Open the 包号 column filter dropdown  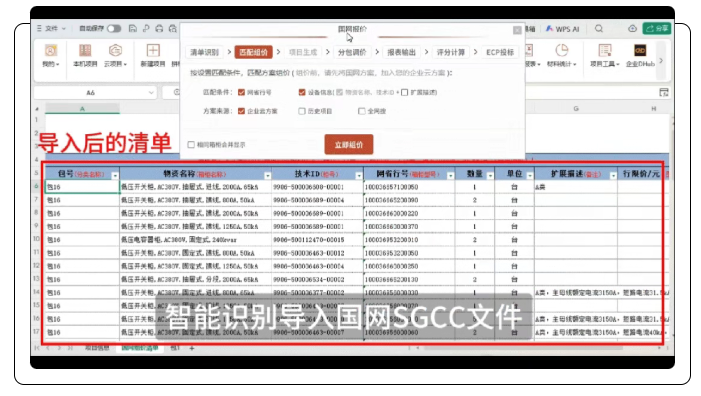[x=115, y=176]
